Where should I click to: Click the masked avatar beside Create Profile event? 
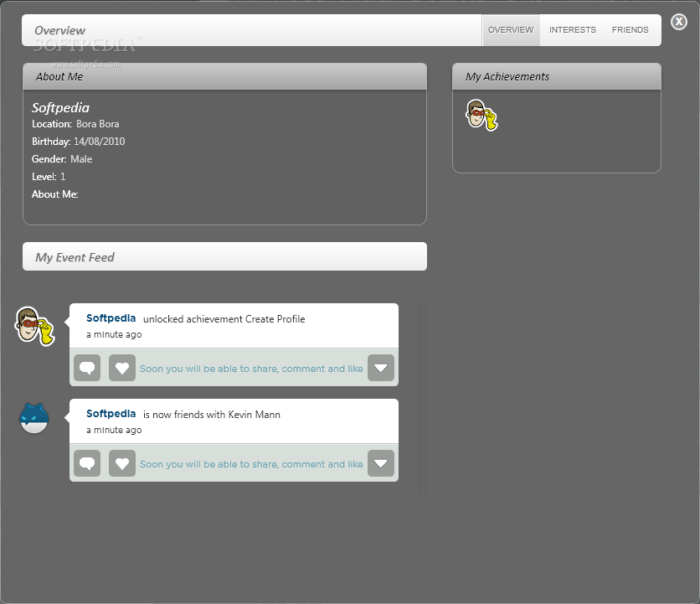(x=34, y=326)
